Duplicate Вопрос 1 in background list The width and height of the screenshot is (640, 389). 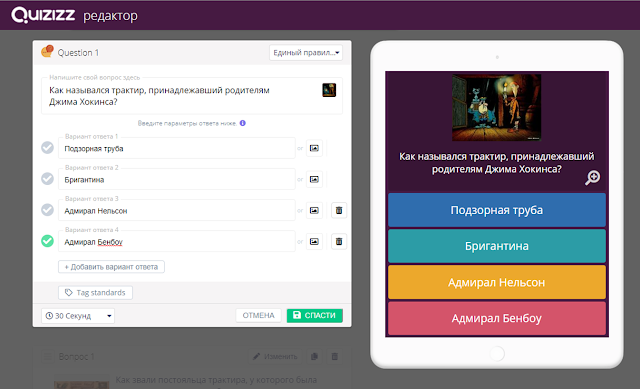[x=314, y=356]
